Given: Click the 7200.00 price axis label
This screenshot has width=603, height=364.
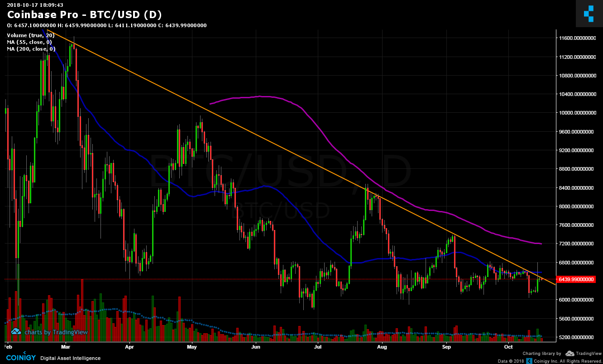Looking at the screenshot, I should click(577, 244).
